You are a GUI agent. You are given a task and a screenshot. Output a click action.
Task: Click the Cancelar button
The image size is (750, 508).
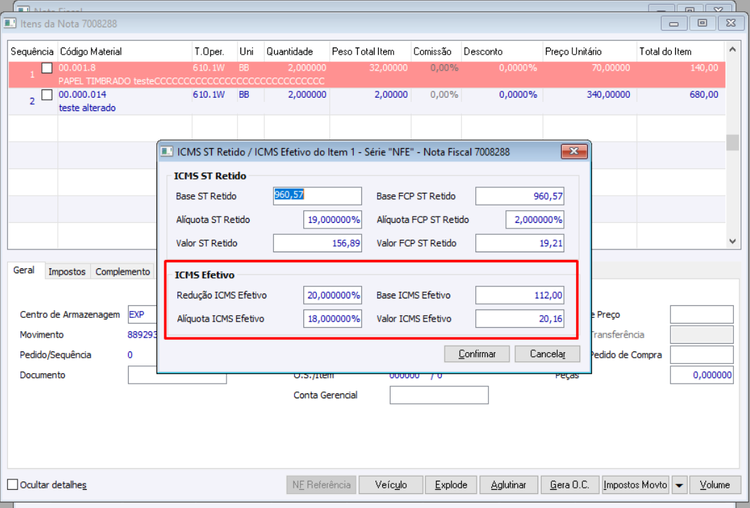tap(547, 354)
